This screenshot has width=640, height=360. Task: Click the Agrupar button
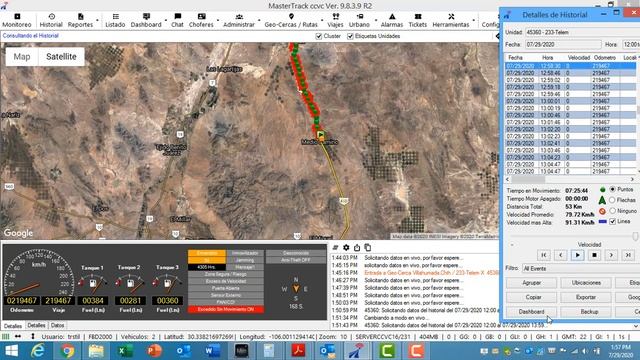531,283
